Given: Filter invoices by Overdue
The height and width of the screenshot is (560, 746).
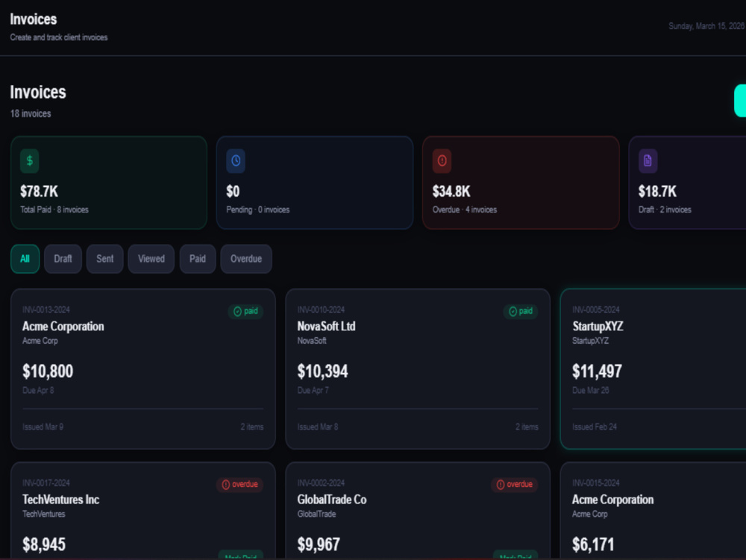Looking at the screenshot, I should click(246, 259).
